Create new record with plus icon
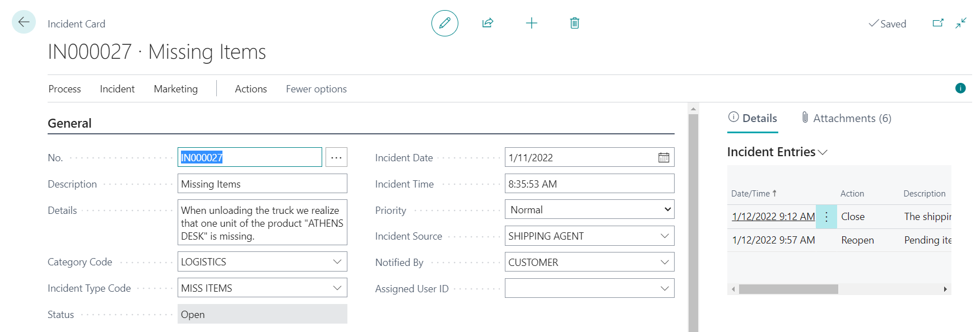The width and height of the screenshot is (980, 332). coord(532,23)
